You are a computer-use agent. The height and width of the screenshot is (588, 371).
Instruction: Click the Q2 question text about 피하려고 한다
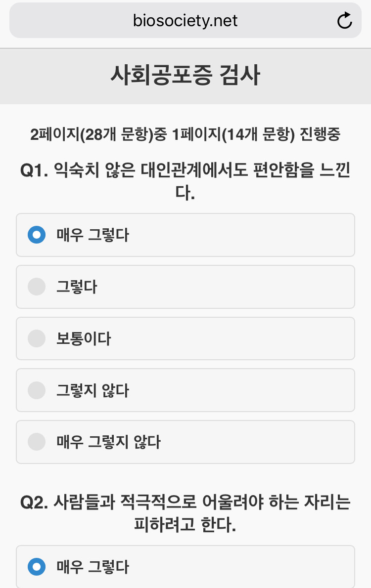[203, 504]
